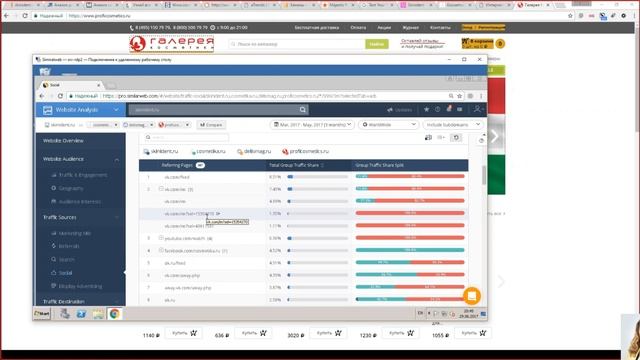
Task: Click the table filter search field
Action: pos(186,138)
